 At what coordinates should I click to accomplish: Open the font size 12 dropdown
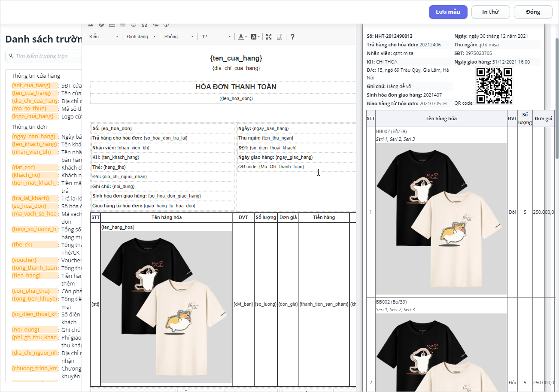tap(216, 37)
